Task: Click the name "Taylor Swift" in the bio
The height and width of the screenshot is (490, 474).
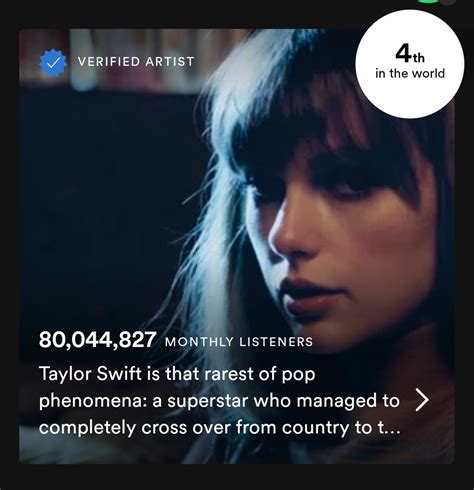Action: (x=90, y=373)
